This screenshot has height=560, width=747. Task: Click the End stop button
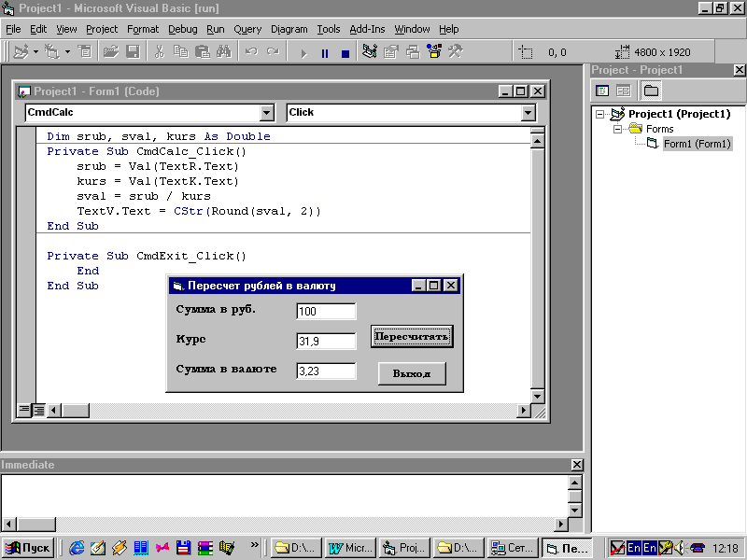[x=345, y=53]
